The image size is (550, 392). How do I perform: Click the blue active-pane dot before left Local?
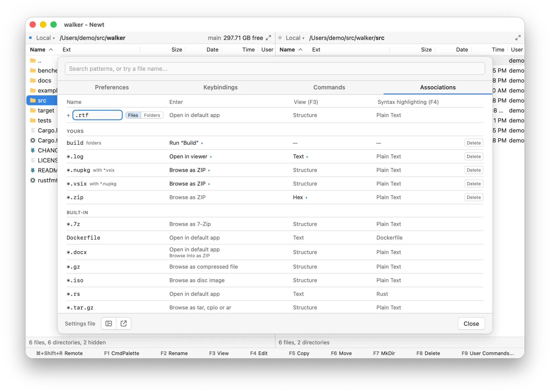[31, 38]
